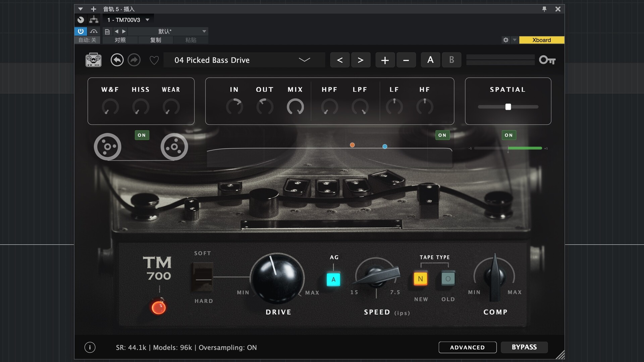Click the redo arrow icon
The width and height of the screenshot is (644, 362).
[134, 60]
